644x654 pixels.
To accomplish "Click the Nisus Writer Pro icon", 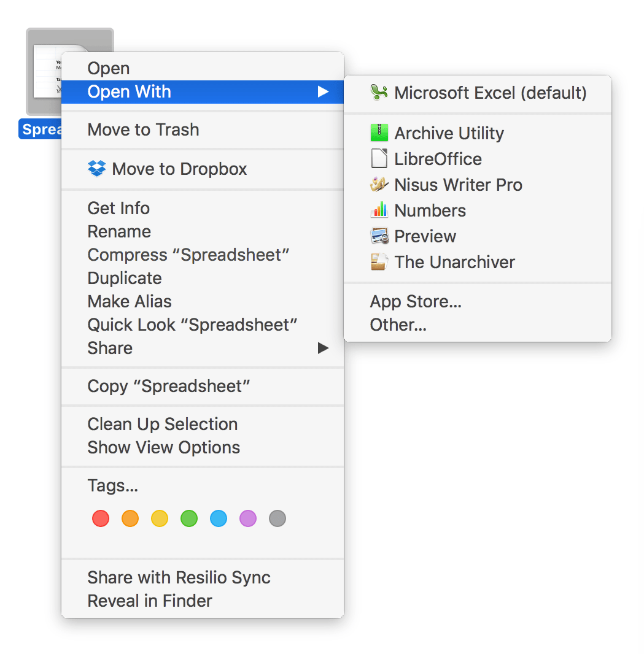I will 379,184.
